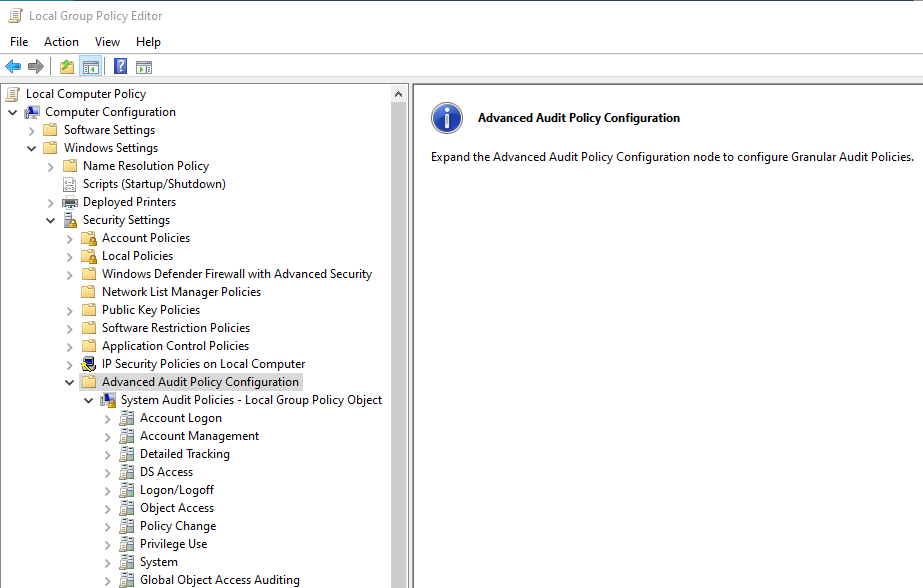The height and width of the screenshot is (588, 923).
Task: Click the Global Object Access Auditing icon
Action: click(127, 580)
